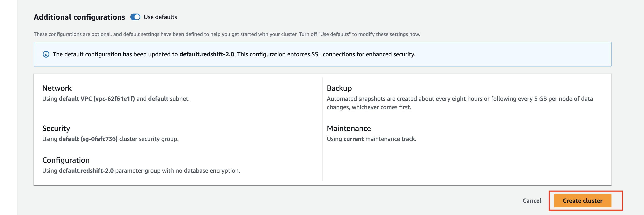
Task: Click the Maintenance section heading
Action: tap(349, 128)
